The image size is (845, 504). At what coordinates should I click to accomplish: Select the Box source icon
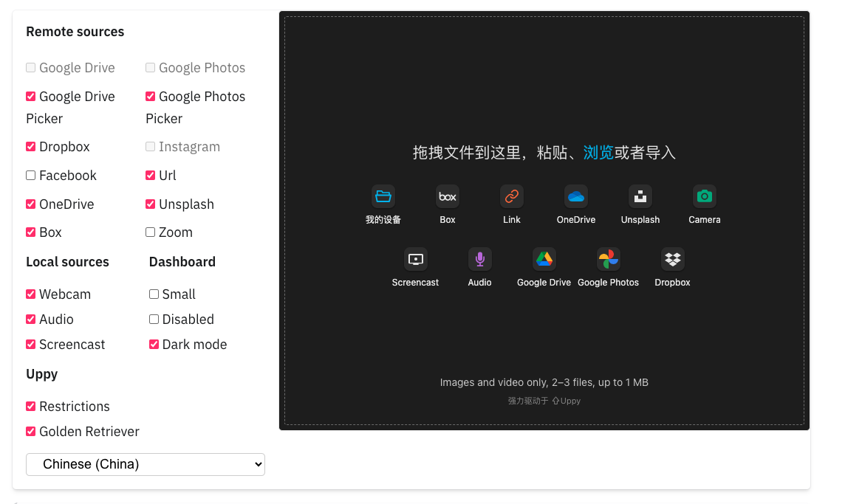pyautogui.click(x=448, y=196)
